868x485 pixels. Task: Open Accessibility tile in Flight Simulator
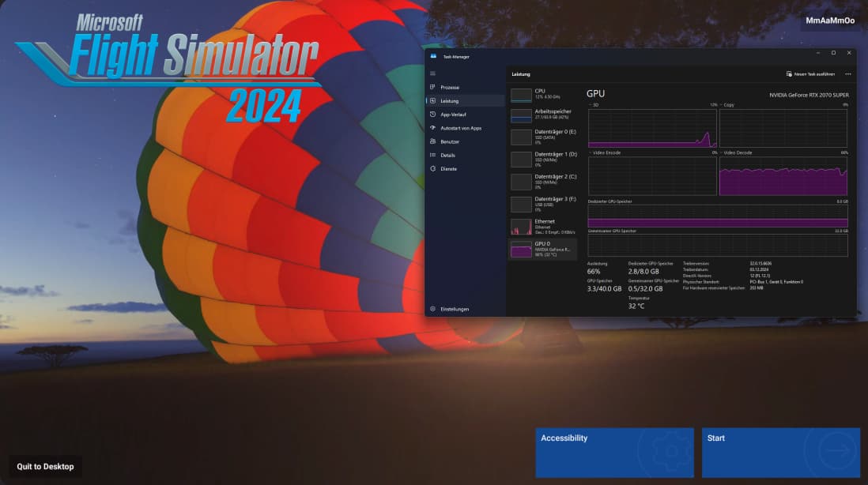coord(614,453)
